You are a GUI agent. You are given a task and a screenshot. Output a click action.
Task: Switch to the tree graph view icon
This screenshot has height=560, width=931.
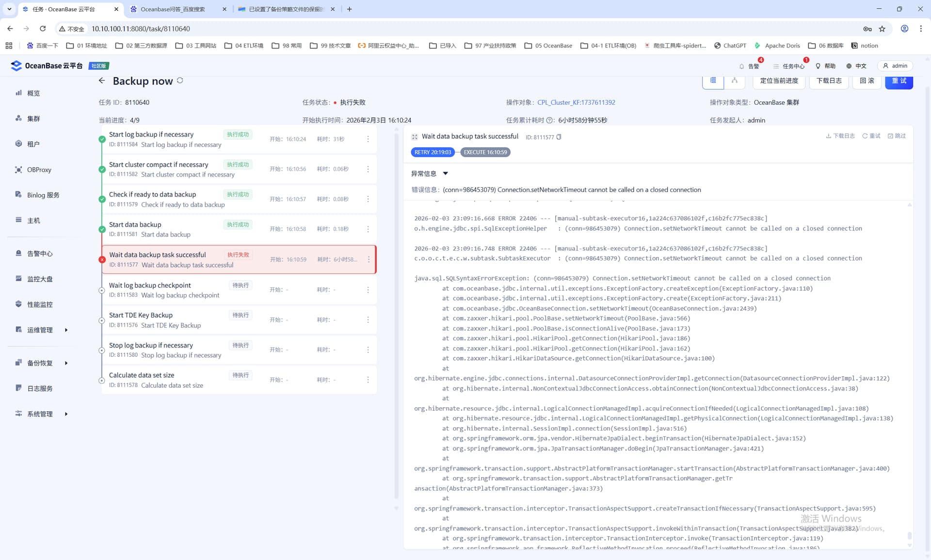click(735, 81)
